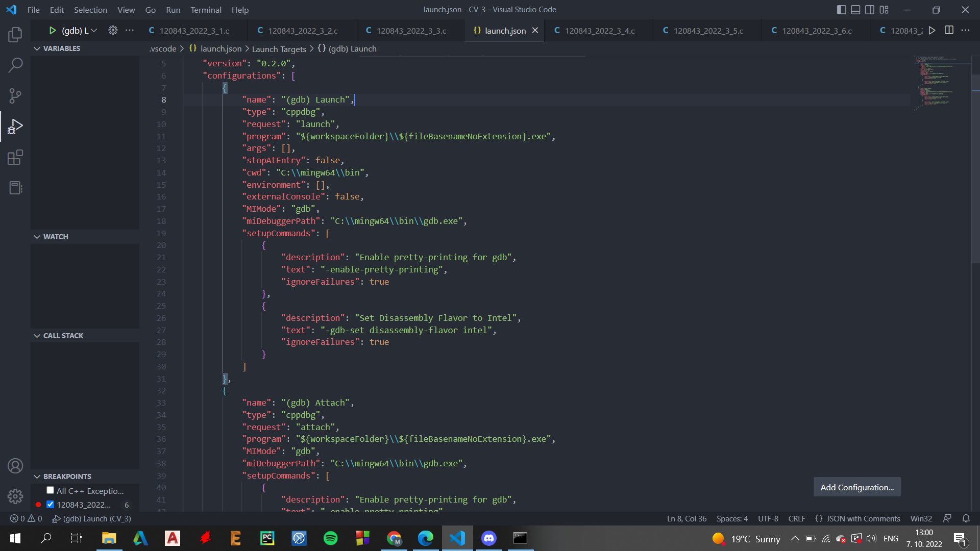The height and width of the screenshot is (551, 980).
Task: Close the launch.json tab
Action: click(x=535, y=31)
